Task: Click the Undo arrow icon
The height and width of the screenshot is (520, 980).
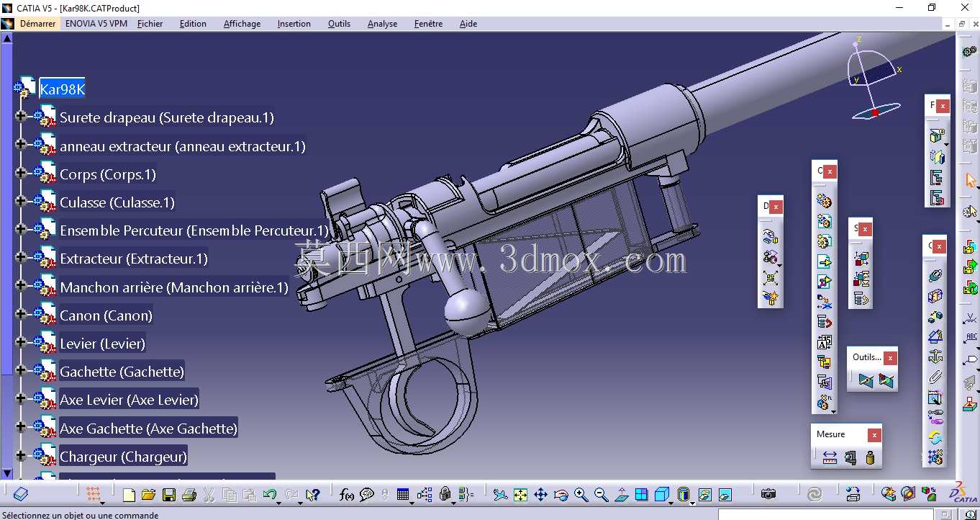Action: pos(270,495)
